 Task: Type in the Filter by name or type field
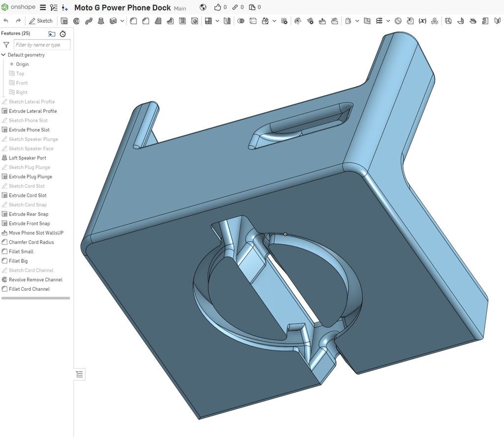point(41,44)
